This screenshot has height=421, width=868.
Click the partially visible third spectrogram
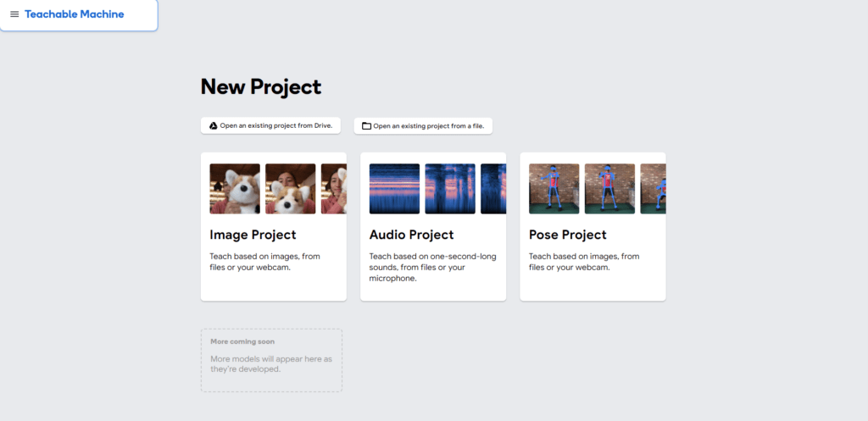493,189
